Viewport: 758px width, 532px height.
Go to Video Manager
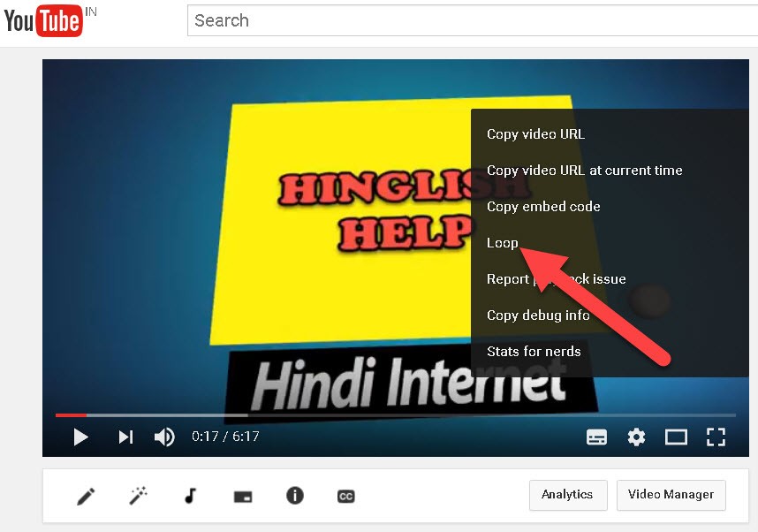click(x=671, y=495)
